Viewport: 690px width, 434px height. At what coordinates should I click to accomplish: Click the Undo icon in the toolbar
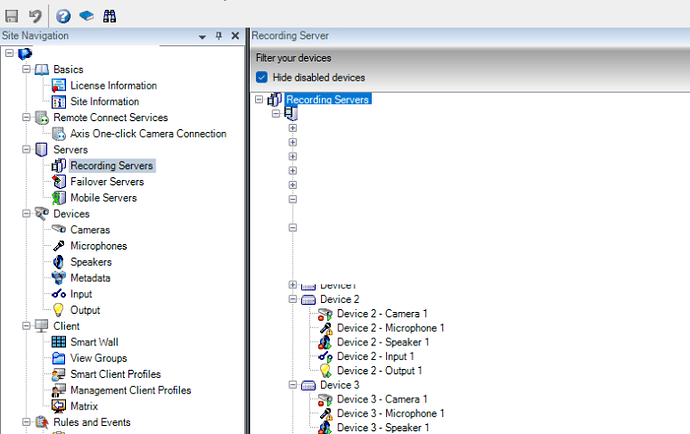click(35, 16)
